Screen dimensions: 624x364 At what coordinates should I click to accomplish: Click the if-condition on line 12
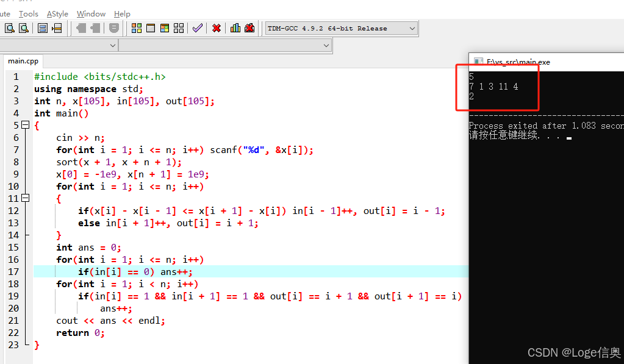[182, 211]
